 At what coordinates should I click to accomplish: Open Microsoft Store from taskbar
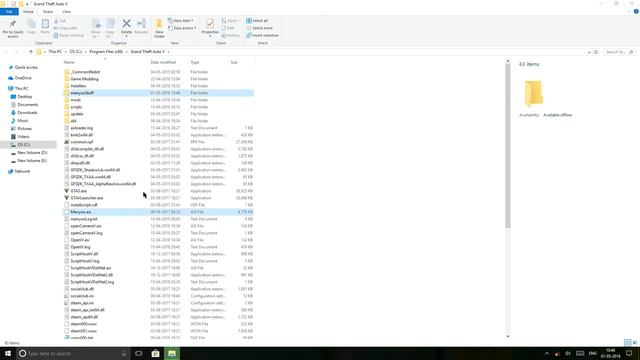point(155,353)
